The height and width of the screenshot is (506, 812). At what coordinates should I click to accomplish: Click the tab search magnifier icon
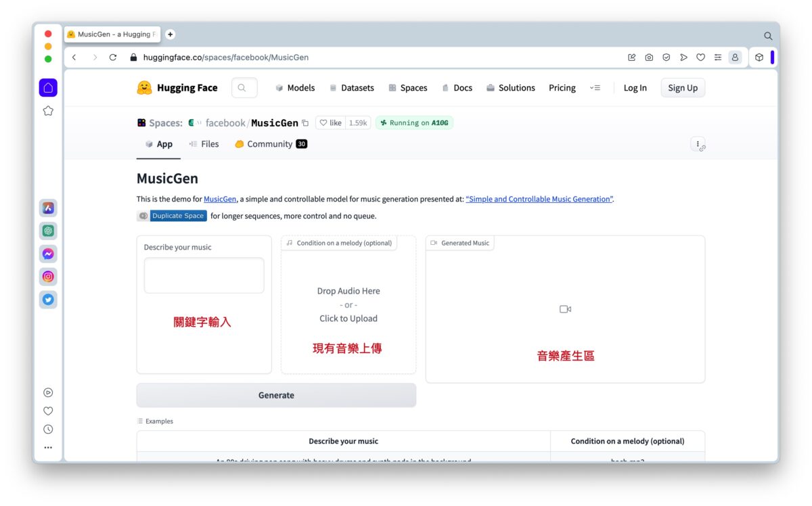tap(768, 36)
